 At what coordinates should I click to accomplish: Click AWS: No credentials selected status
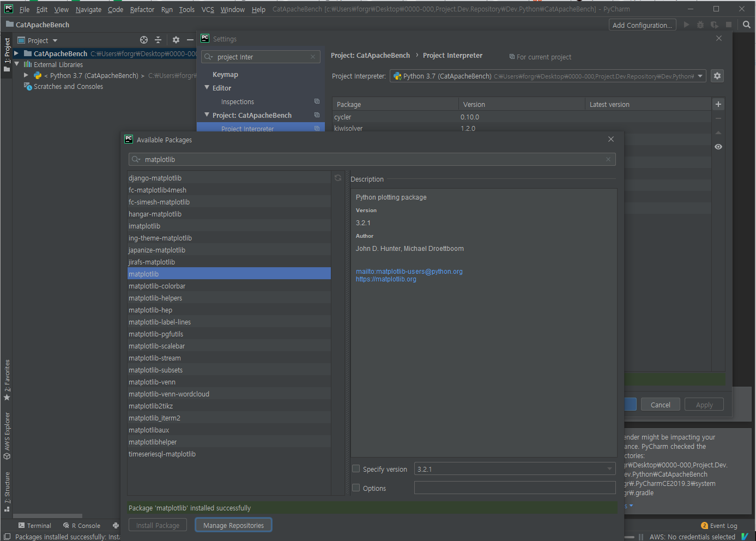(x=692, y=537)
